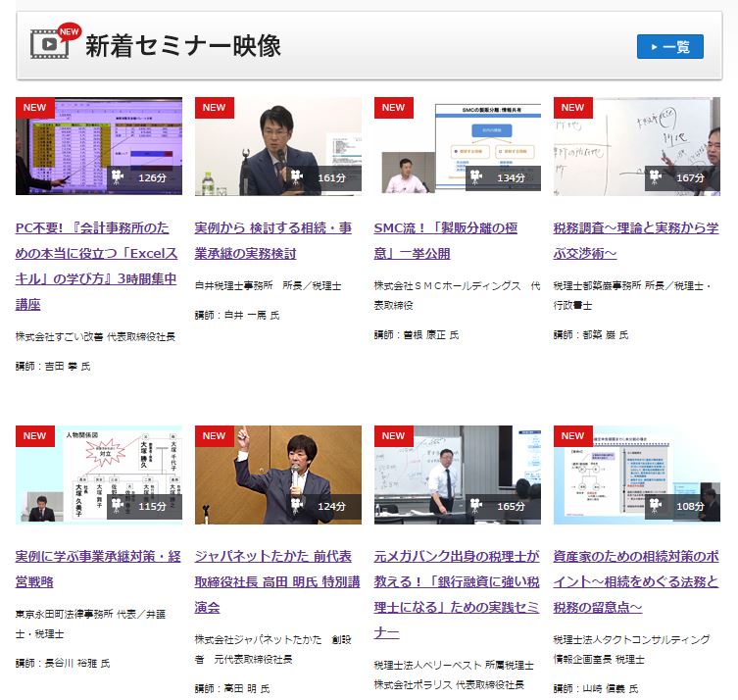Open the 税務調査 交渉術 seminar link
This screenshot has height=700, width=738.
[x=635, y=240]
